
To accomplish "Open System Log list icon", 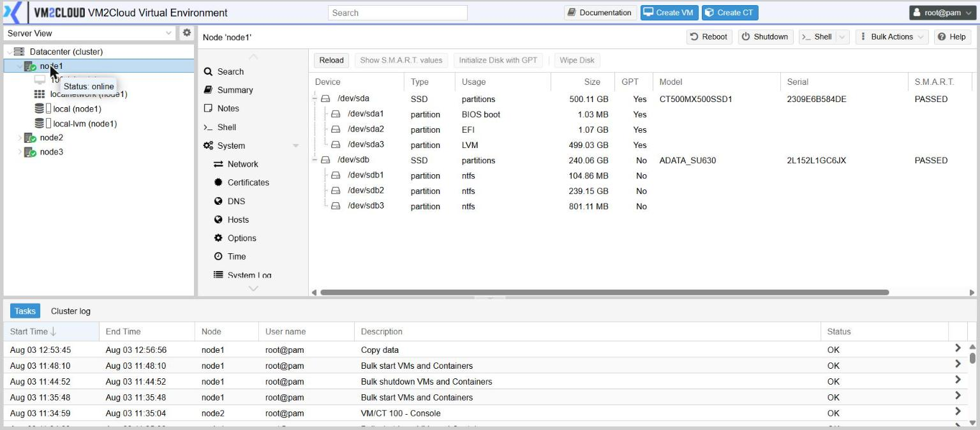I will (x=218, y=275).
